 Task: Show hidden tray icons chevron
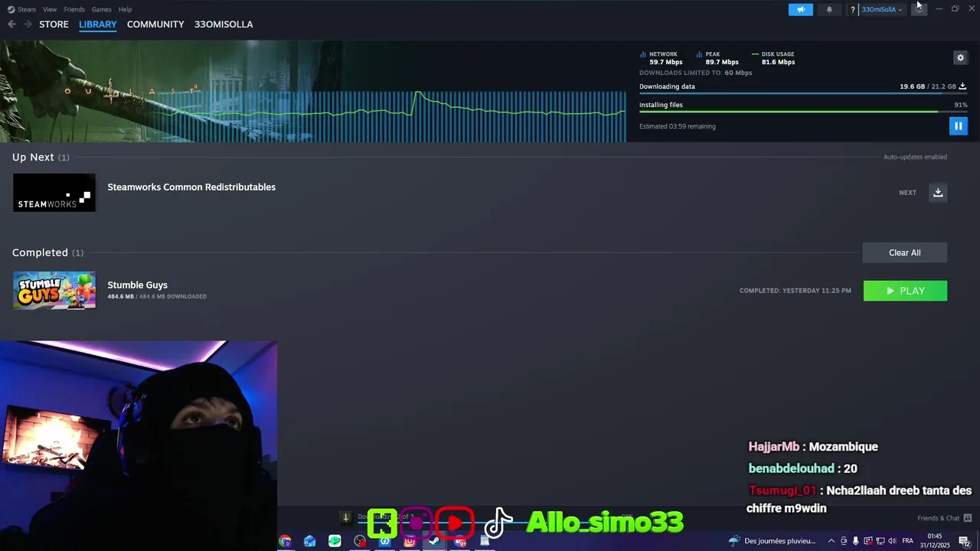point(831,541)
